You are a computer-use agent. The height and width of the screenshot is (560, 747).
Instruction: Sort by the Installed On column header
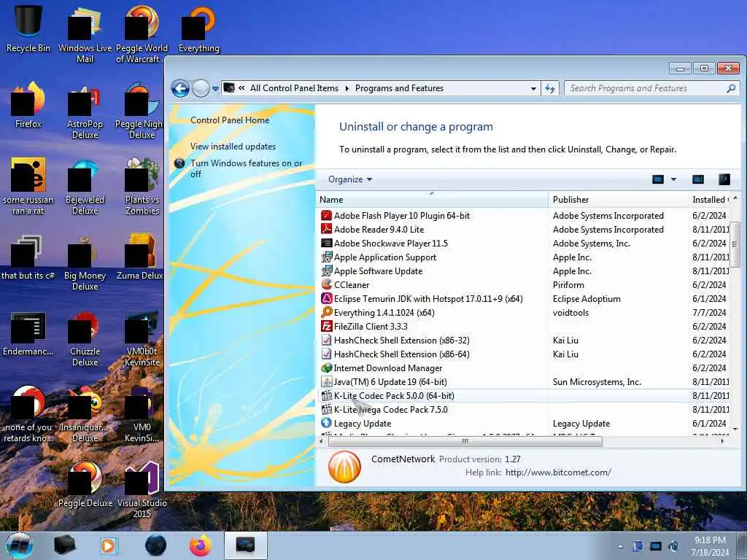coord(709,200)
